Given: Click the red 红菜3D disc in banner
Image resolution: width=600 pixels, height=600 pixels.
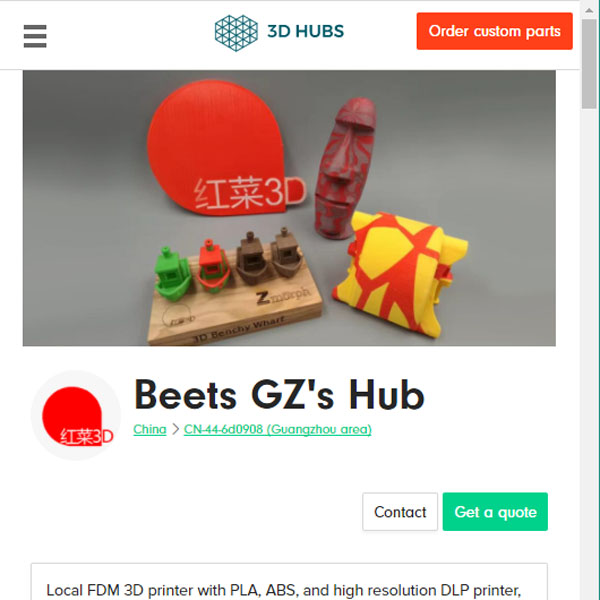Looking at the screenshot, I should (226, 148).
